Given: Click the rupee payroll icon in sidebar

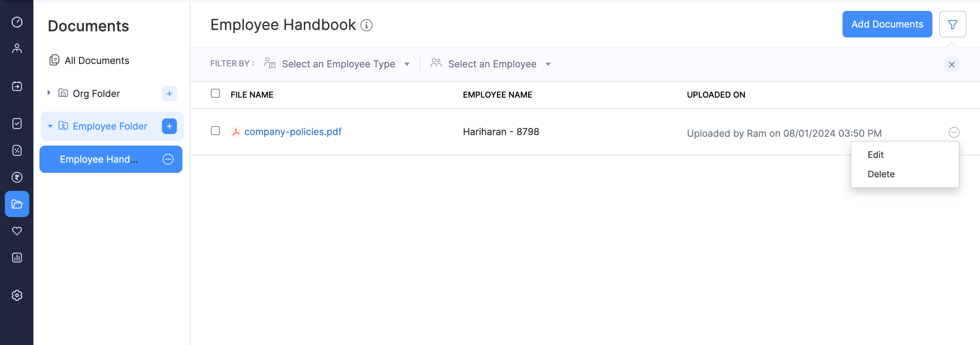Looking at the screenshot, I should pos(17,177).
